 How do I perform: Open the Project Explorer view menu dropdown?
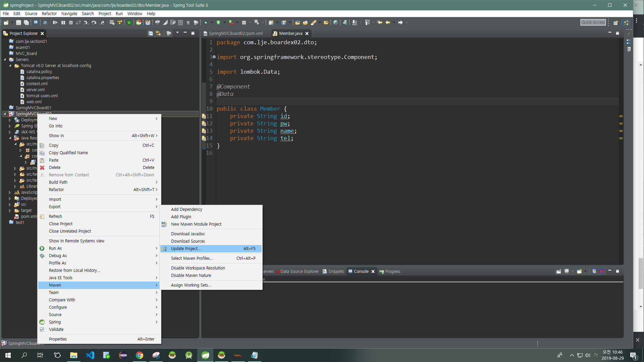[177, 33]
